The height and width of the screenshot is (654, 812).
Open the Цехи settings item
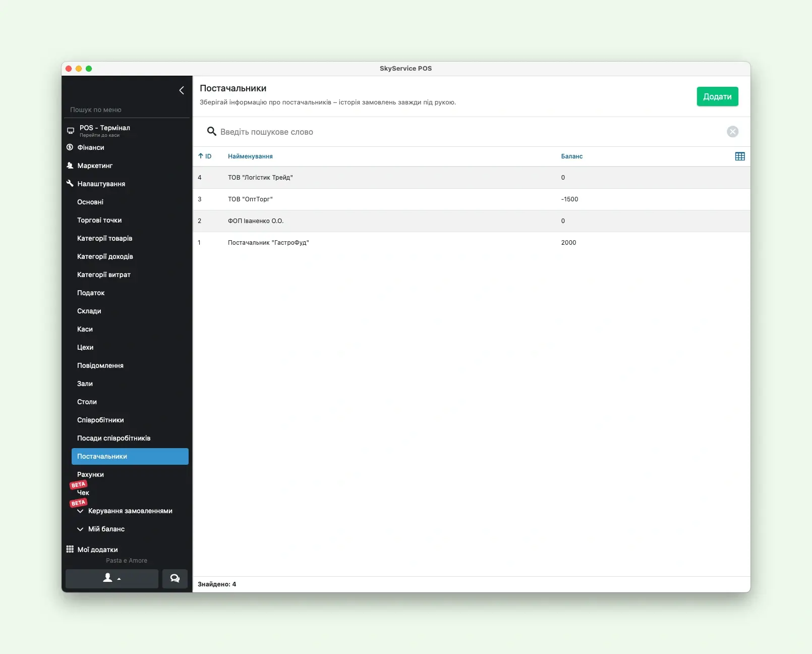click(85, 347)
